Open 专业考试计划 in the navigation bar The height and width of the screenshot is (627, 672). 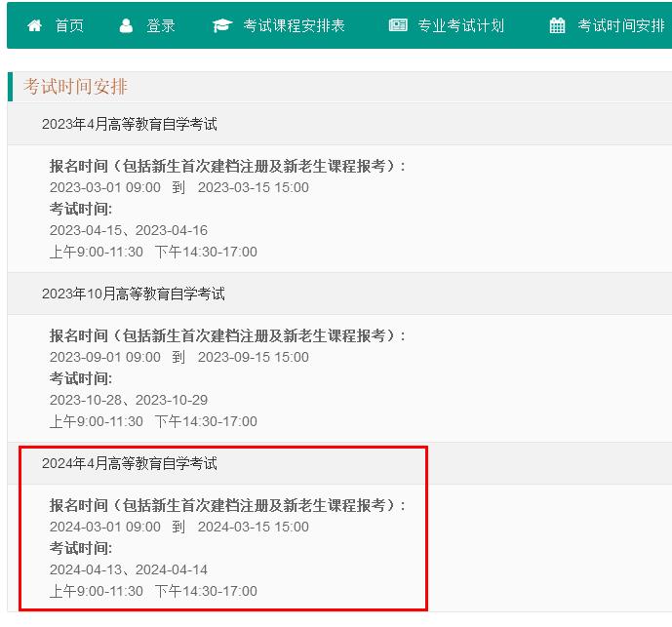pos(460,25)
